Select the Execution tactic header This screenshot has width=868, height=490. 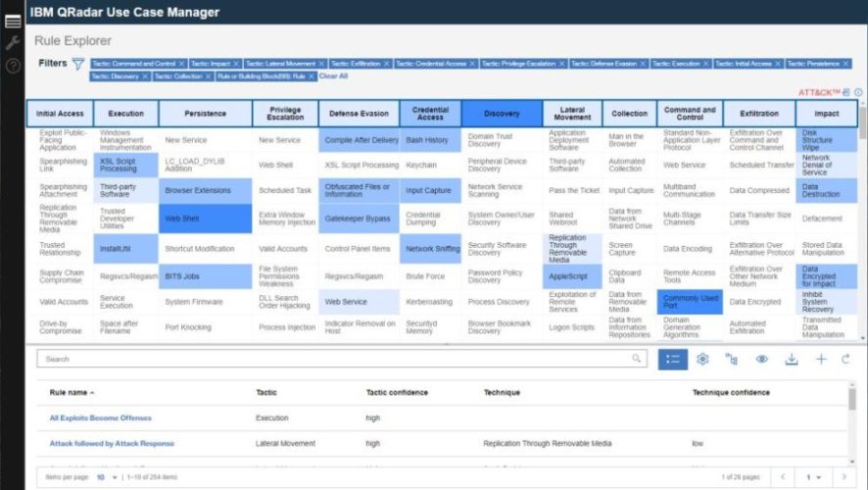125,114
